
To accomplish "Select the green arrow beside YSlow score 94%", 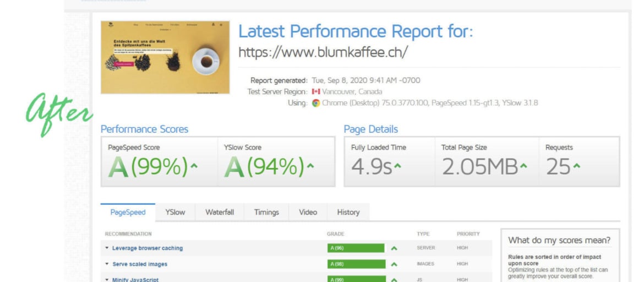I will 310,166.
